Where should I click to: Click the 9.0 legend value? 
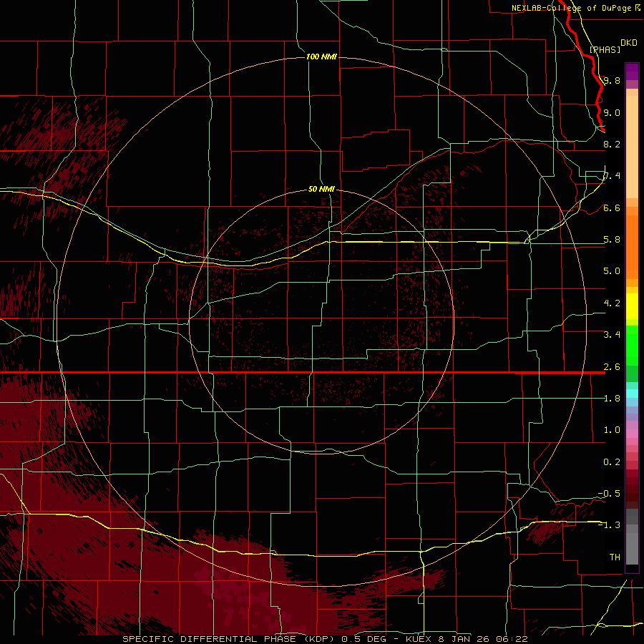pos(612,112)
